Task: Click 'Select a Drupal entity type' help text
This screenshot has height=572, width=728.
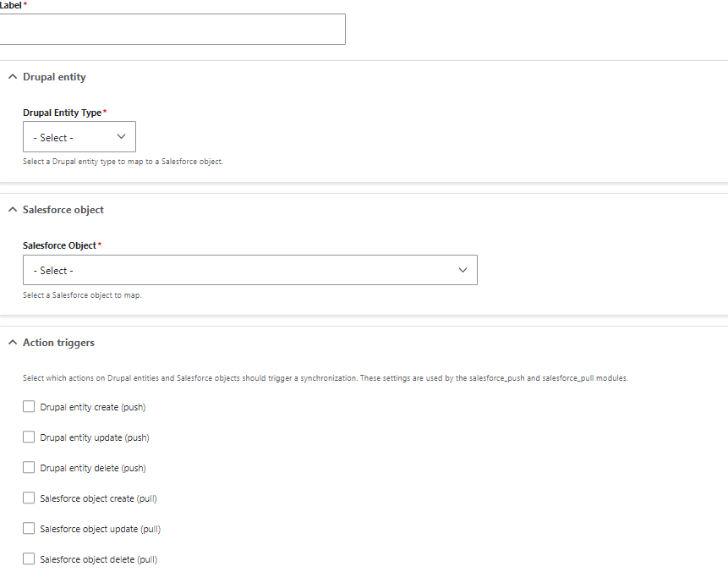Action: pos(123,162)
